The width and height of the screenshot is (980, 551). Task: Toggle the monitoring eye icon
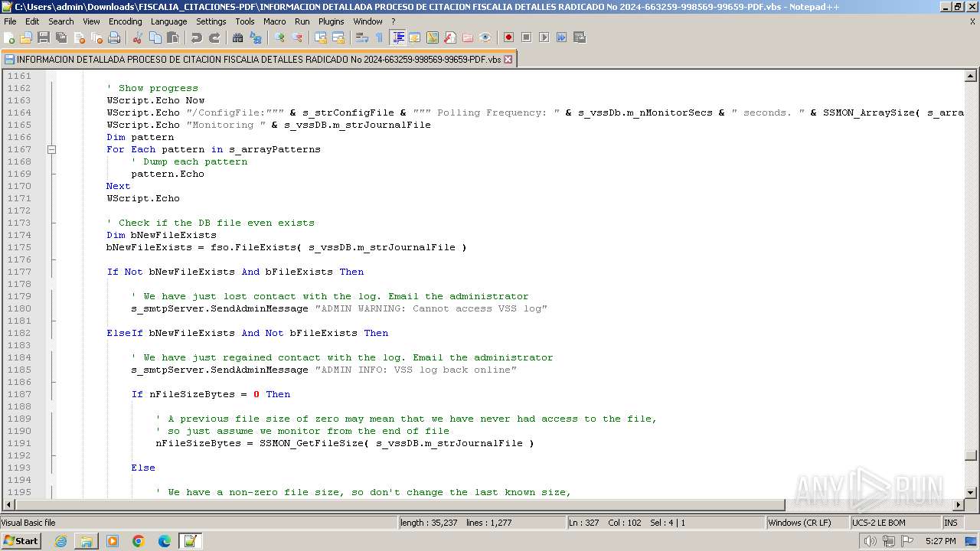click(x=485, y=37)
